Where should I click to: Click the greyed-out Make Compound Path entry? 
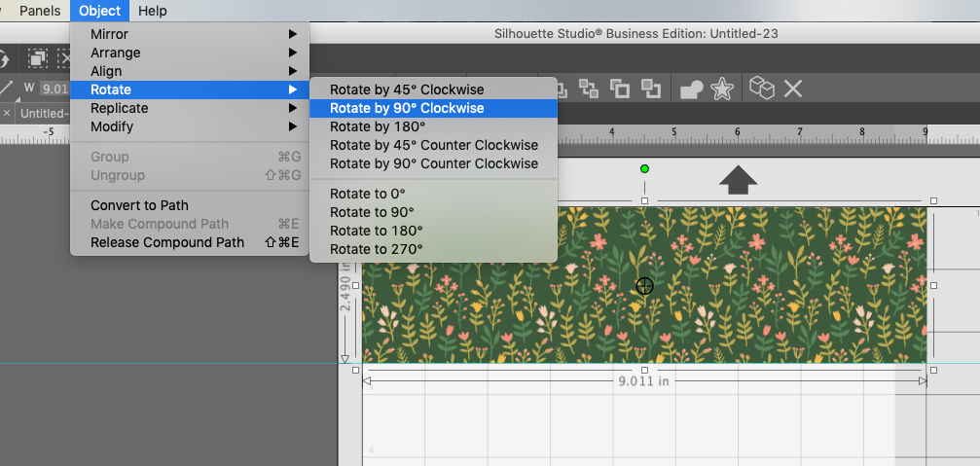(x=190, y=224)
